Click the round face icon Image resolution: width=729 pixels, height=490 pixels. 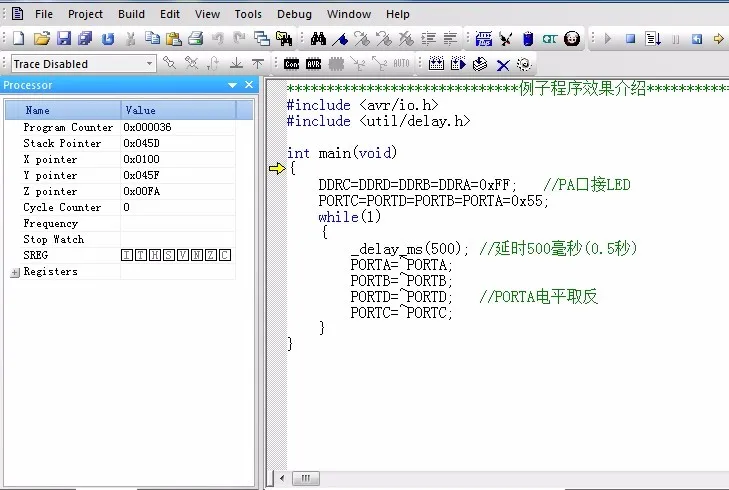(572, 39)
